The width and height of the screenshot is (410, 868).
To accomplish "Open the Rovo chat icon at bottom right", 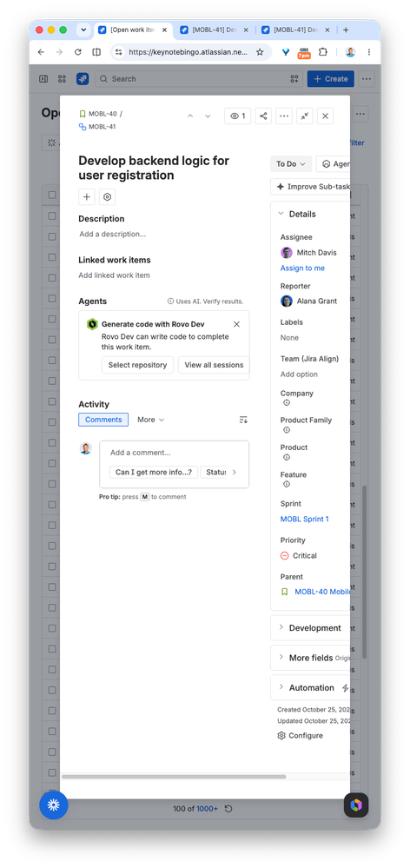I will pos(356,805).
